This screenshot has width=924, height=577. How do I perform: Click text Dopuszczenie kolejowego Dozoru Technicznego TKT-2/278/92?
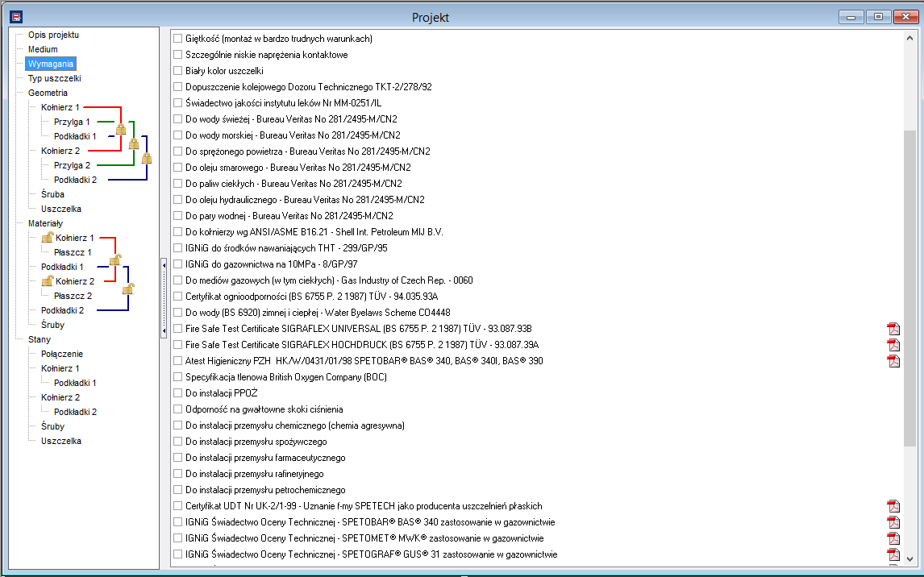[x=309, y=86]
